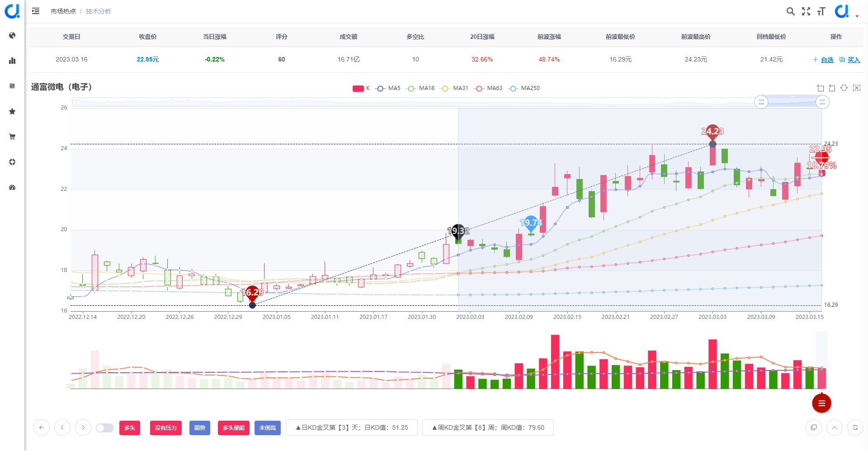Click the 没有压力 tag
The image size is (868, 451).
tap(166, 428)
